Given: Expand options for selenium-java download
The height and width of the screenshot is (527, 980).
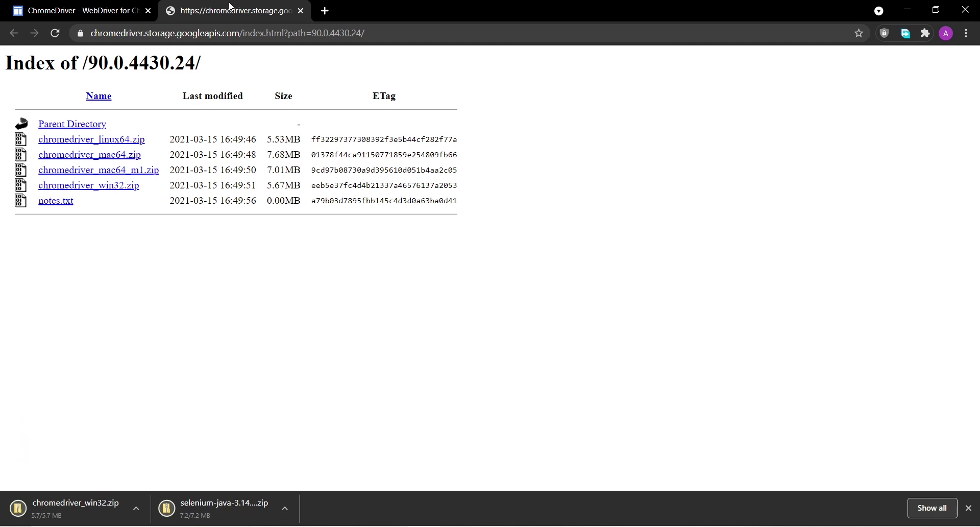Looking at the screenshot, I should click(x=285, y=509).
